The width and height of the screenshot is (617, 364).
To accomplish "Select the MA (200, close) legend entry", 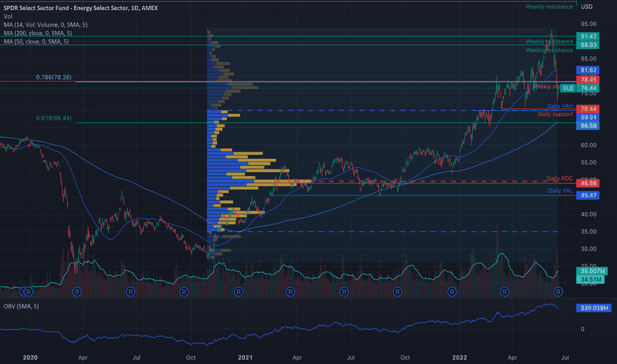I will 38,33.
